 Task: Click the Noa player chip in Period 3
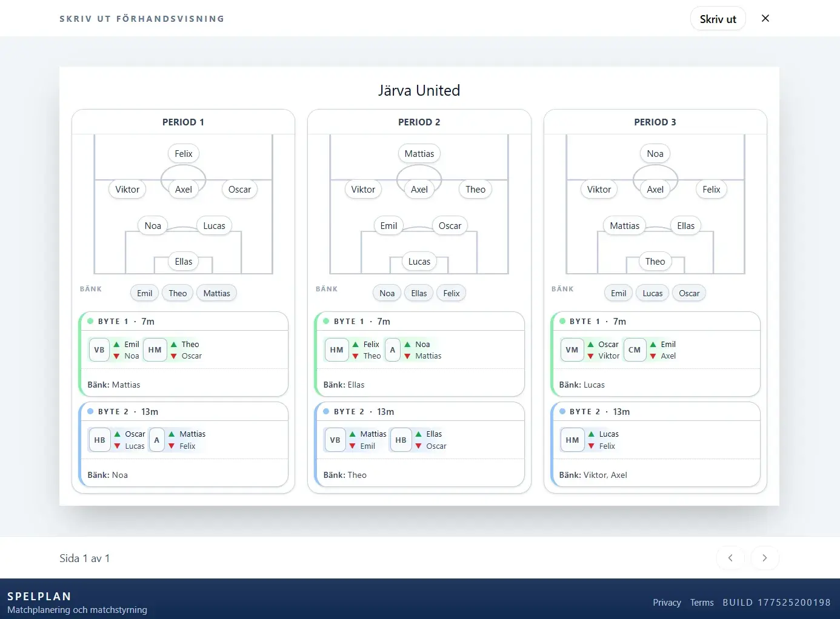(655, 154)
